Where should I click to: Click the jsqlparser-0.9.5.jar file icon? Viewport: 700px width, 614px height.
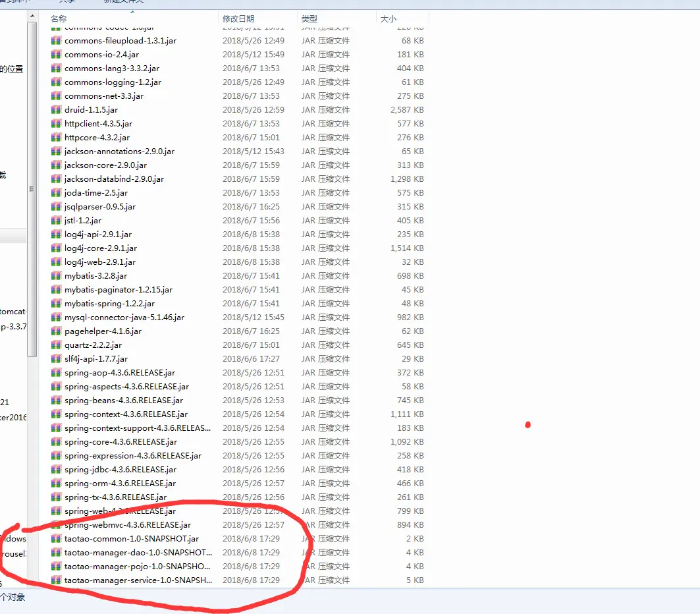pyautogui.click(x=56, y=207)
